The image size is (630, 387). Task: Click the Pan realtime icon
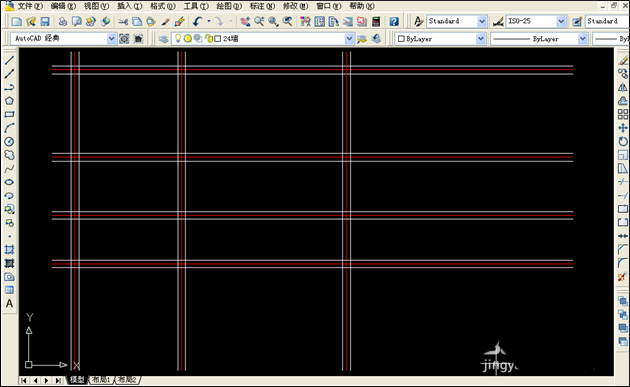click(x=245, y=21)
